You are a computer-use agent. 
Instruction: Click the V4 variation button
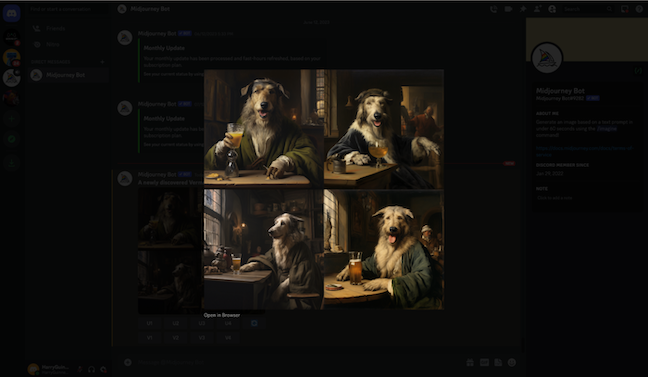click(228, 338)
